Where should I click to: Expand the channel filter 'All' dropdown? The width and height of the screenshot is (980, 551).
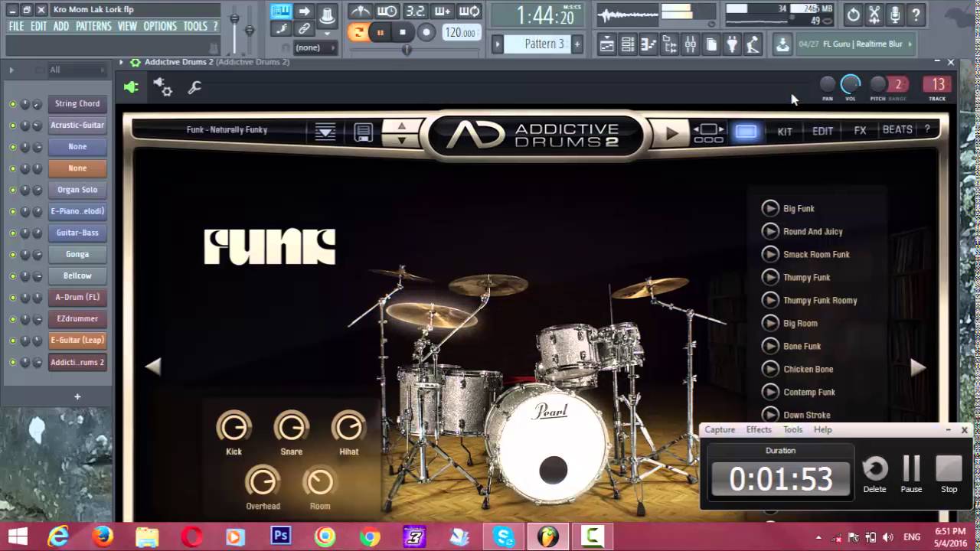click(77, 70)
